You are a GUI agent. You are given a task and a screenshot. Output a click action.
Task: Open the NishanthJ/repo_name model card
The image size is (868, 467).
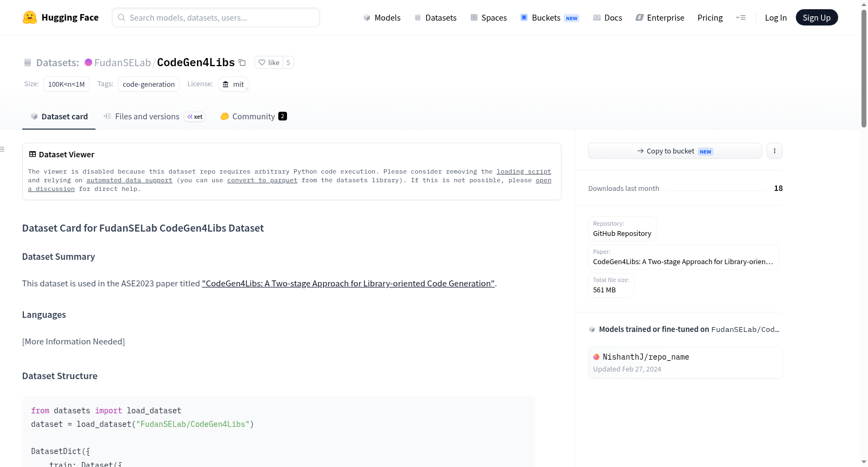coord(685,362)
